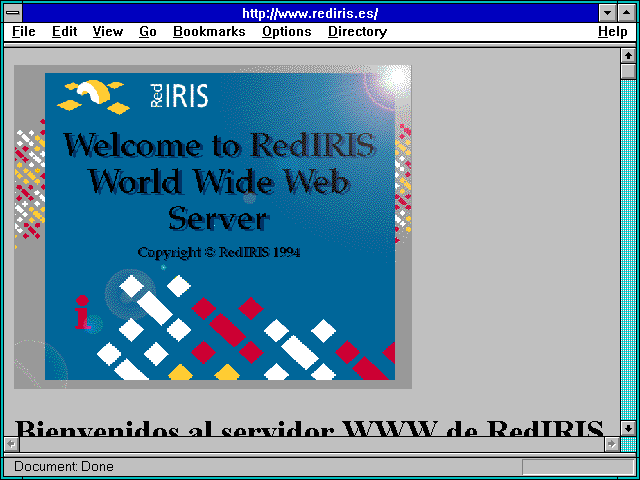Click the 'Bienvenidos al servidor WWW de RedIRIS' heading
Viewport: 640px width, 480px height.
[309, 427]
